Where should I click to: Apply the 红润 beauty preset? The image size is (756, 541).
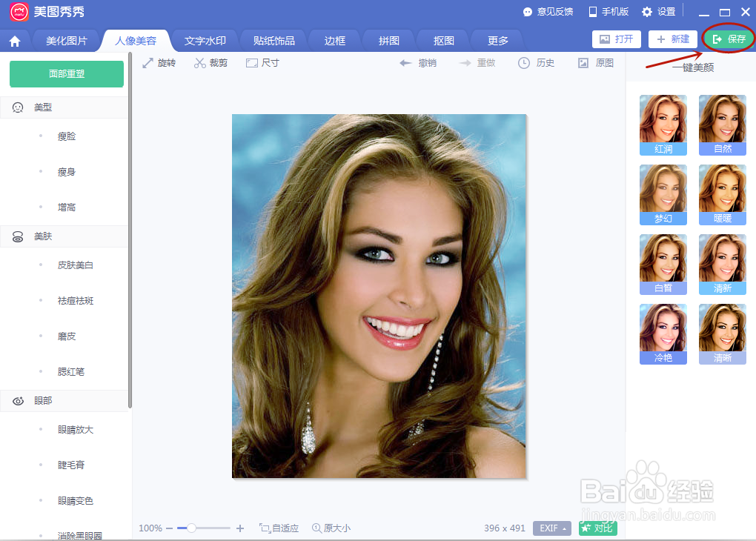click(x=663, y=125)
